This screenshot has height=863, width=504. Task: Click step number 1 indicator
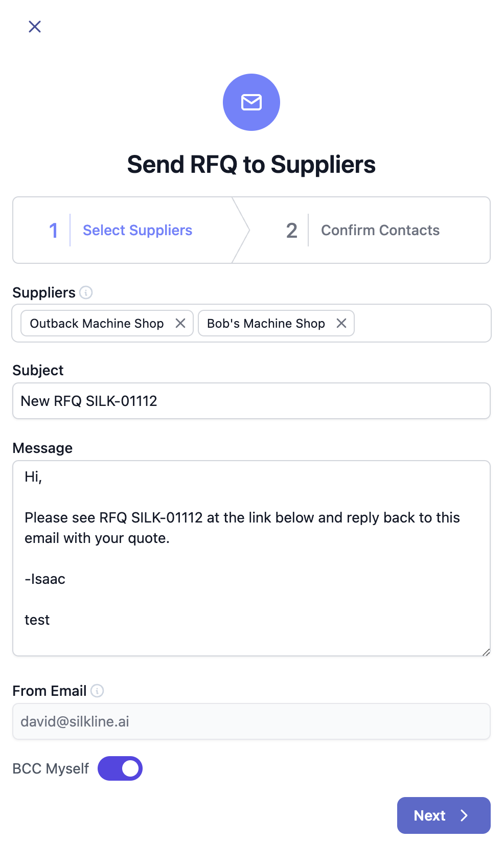(x=53, y=230)
